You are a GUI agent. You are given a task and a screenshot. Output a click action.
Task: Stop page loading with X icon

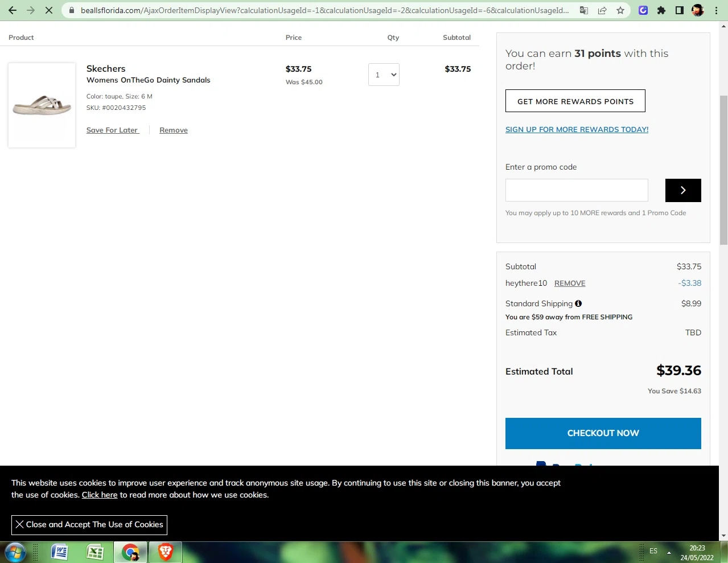(49, 10)
